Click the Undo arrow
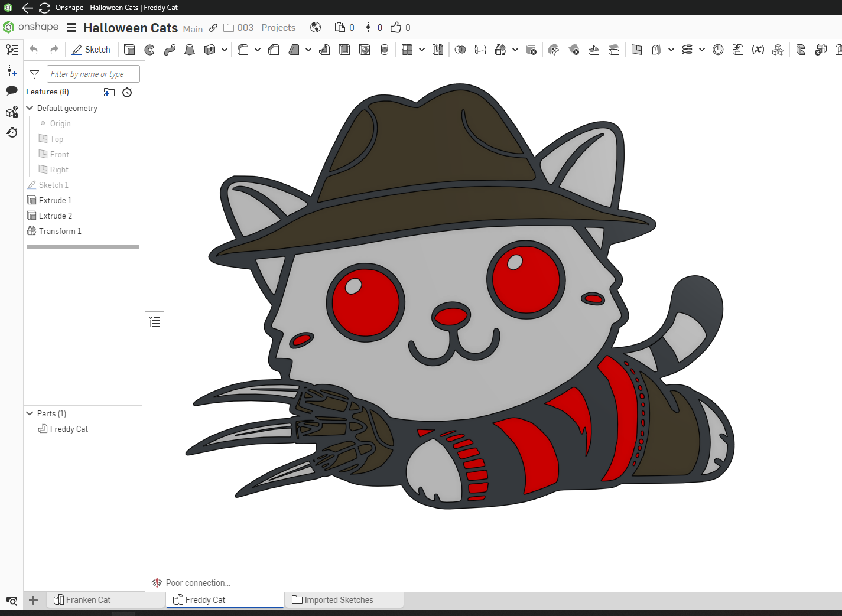The image size is (842, 616). click(x=34, y=50)
